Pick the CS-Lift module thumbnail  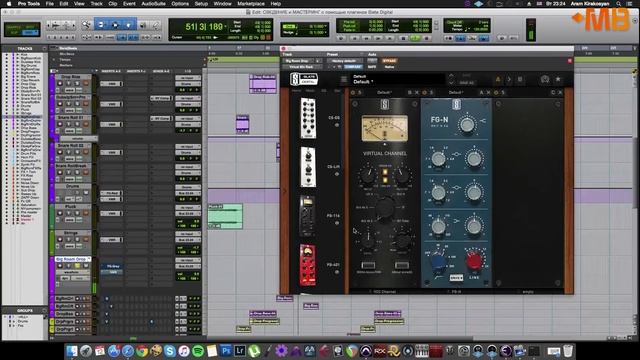pyautogui.click(x=308, y=167)
